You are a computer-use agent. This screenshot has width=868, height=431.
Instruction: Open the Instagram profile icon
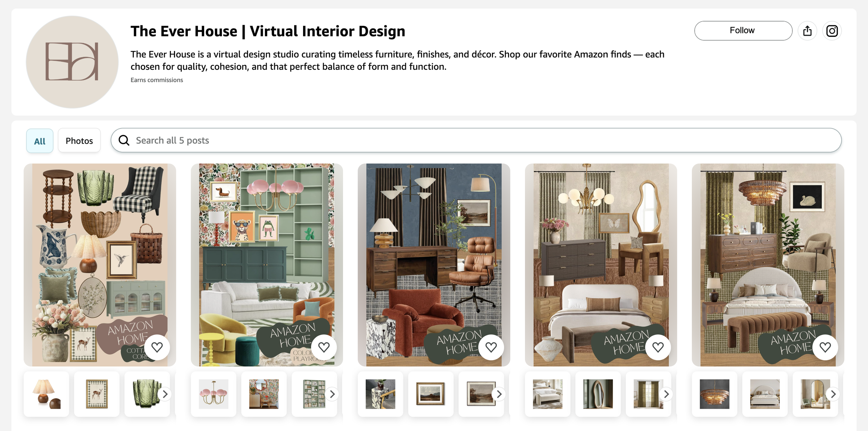coord(832,31)
